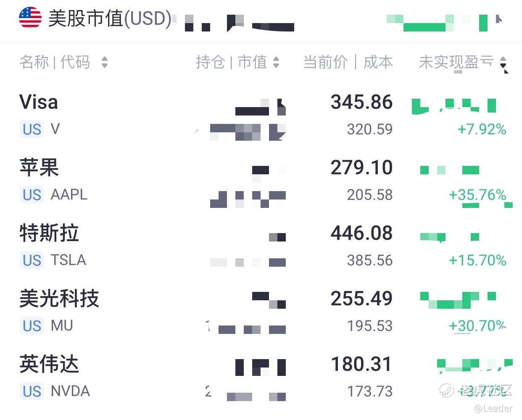Select the 英伟达 NVDA holding
Viewport: 522px width, 420px height.
261,377
